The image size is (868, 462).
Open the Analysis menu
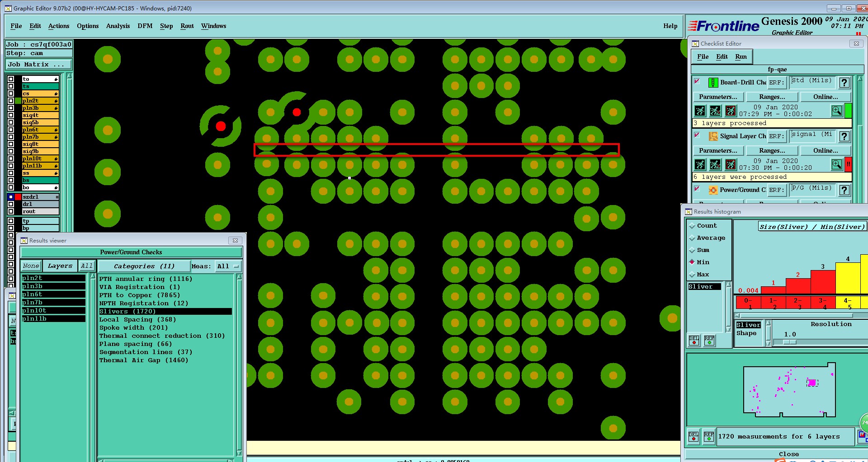pyautogui.click(x=118, y=26)
